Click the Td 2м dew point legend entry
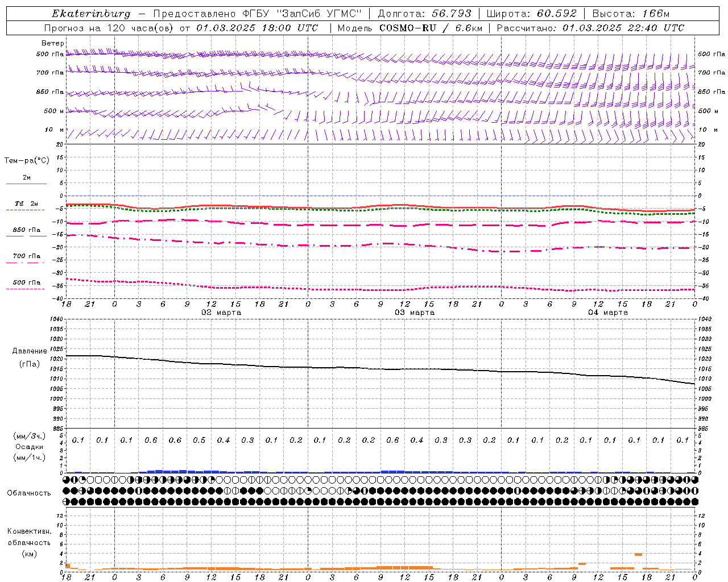The image size is (728, 582). [x=26, y=203]
